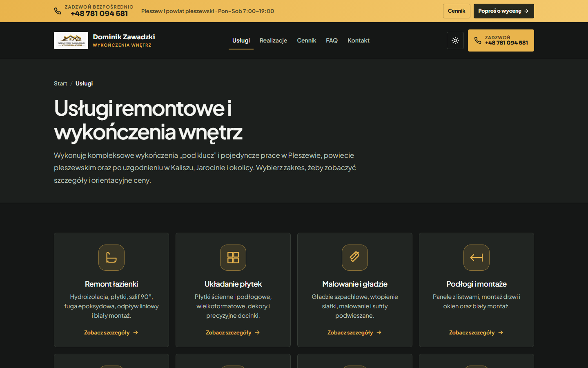
Task: Click the Malowanie i gładzie card title
Action: (x=355, y=284)
